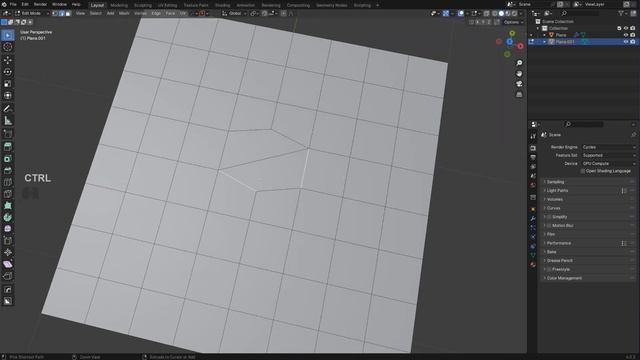Open the Mesh menu in viewport header
The image size is (640, 360).
[124, 13]
